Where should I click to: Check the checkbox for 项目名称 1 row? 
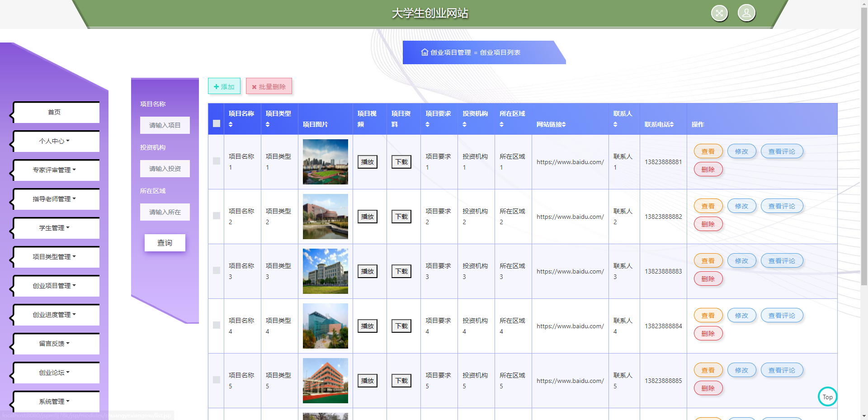217,161
